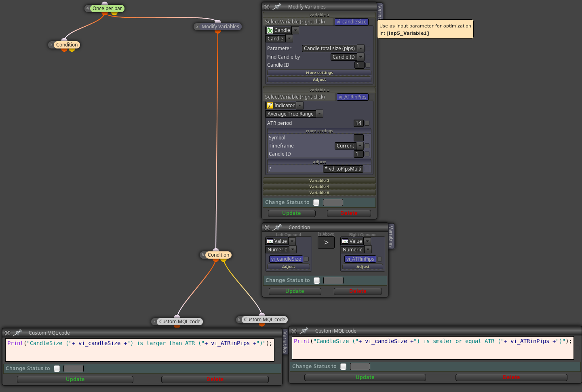Click Update in Modify Variables panel
The height and width of the screenshot is (392, 582).
(291, 213)
